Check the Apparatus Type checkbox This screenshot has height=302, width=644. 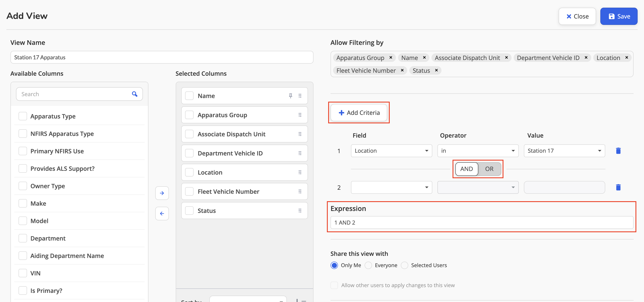coord(23,116)
